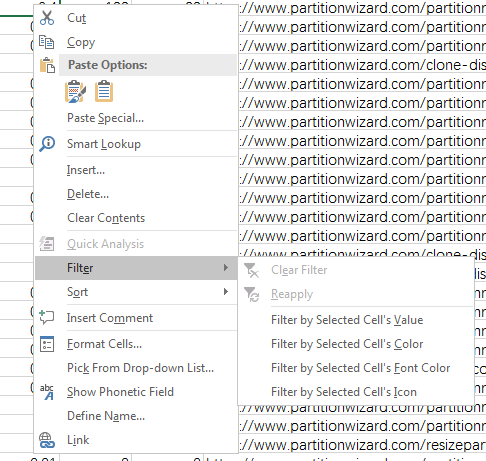Click the partitionwizard.com/resizepar URL cell
Image resolution: width=486 pixels, height=461 pixels.
362,445
